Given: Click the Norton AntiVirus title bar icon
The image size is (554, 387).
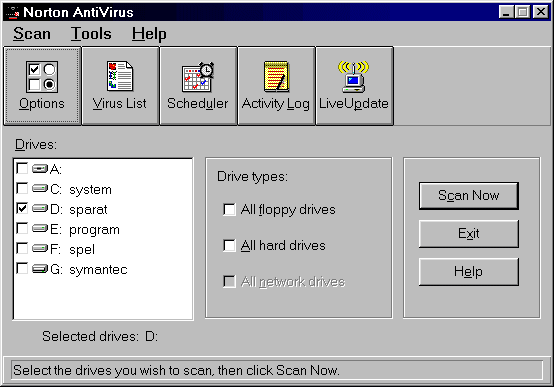Looking at the screenshot, I should [13, 12].
